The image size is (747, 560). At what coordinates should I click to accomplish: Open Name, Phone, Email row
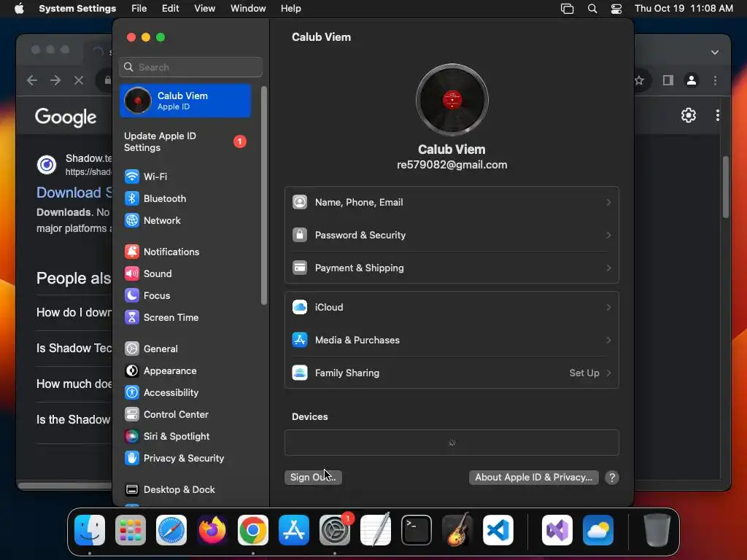pyautogui.click(x=452, y=203)
